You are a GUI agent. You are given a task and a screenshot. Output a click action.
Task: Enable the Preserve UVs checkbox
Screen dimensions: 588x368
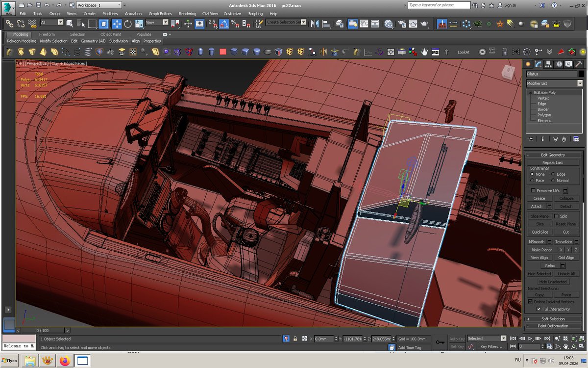click(x=534, y=190)
